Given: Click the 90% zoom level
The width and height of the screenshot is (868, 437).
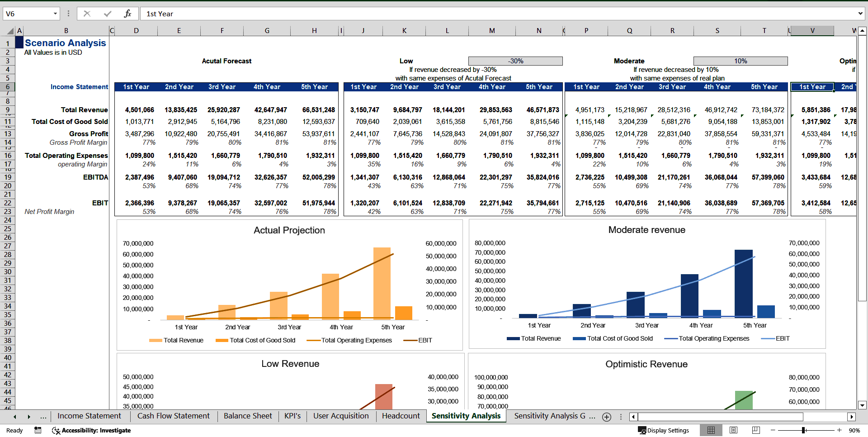Looking at the screenshot, I should [x=854, y=430].
